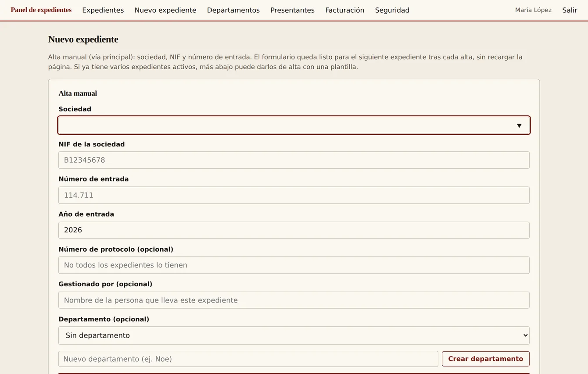This screenshot has height=374, width=588.
Task: Select Nuevo expediente in the navigation bar
Action: tap(165, 10)
